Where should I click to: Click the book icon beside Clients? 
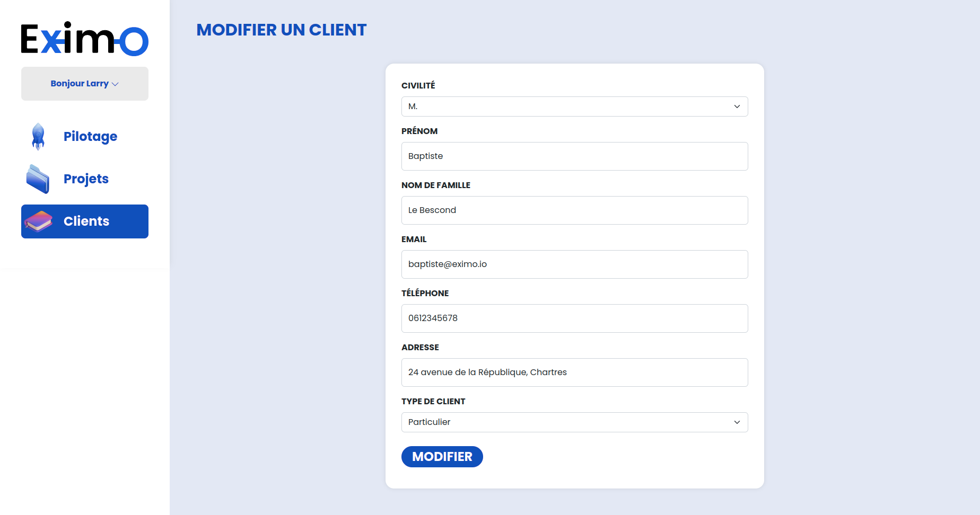click(38, 221)
